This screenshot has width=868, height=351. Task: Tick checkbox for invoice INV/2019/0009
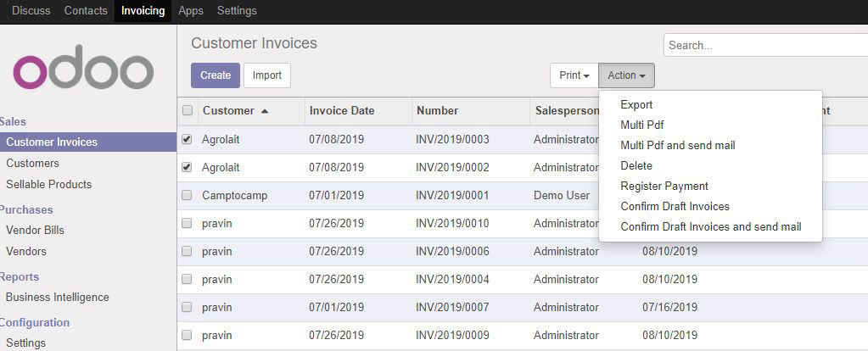(188, 335)
